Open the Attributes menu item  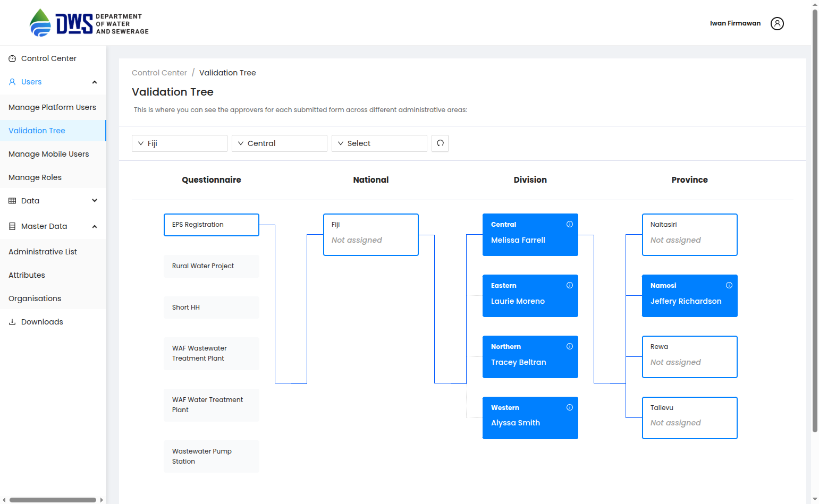pyautogui.click(x=53, y=275)
